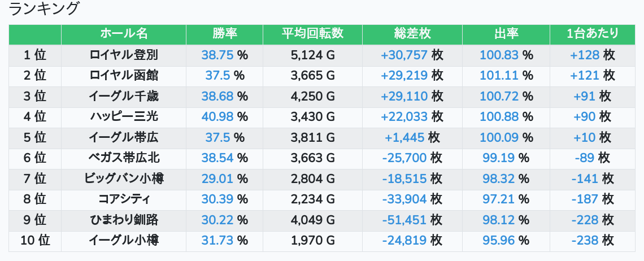The width and height of the screenshot is (644, 261).
Task: Click the ロイヤル函館 hall name
Action: (x=124, y=76)
